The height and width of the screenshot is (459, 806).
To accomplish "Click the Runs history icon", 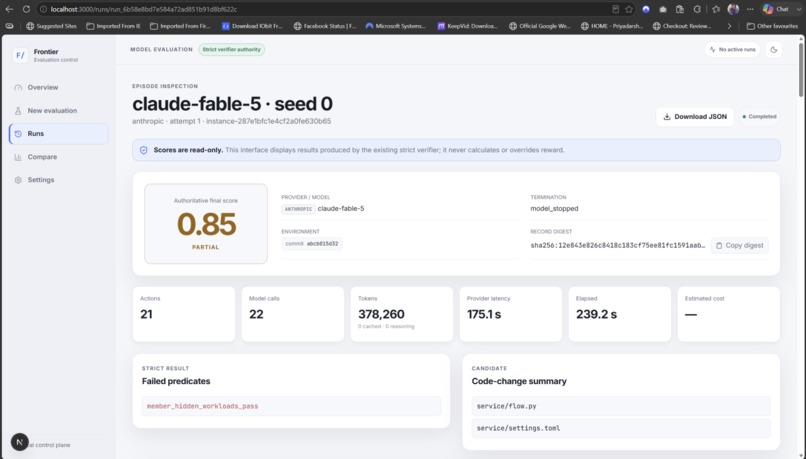I will [x=18, y=134].
